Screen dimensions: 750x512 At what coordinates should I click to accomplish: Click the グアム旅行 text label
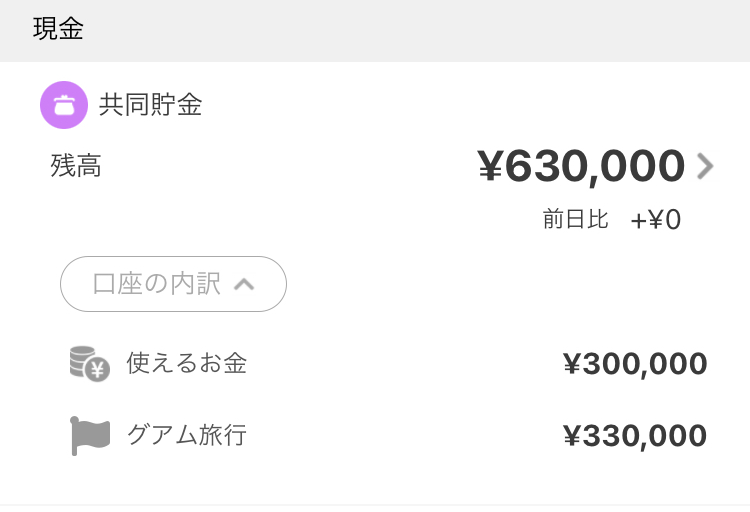(x=187, y=435)
